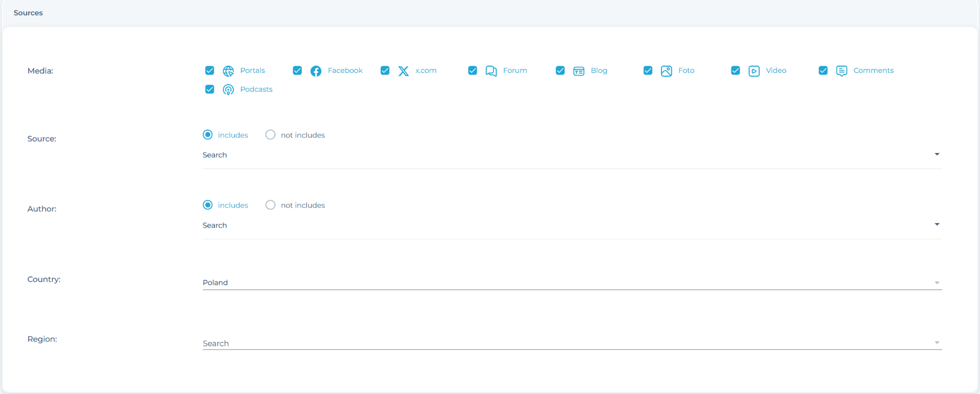Click the Forum speech bubbles icon

click(x=491, y=71)
